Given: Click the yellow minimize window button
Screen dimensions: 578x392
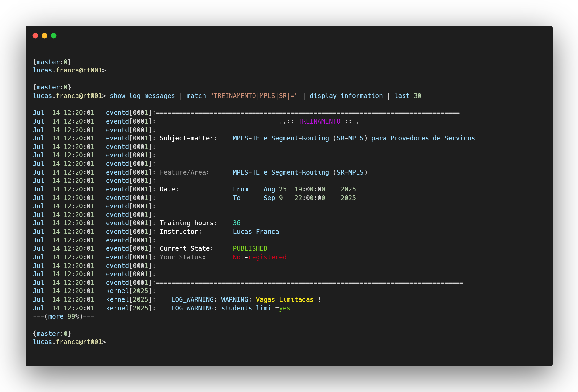Looking at the screenshot, I should pyautogui.click(x=44, y=36).
